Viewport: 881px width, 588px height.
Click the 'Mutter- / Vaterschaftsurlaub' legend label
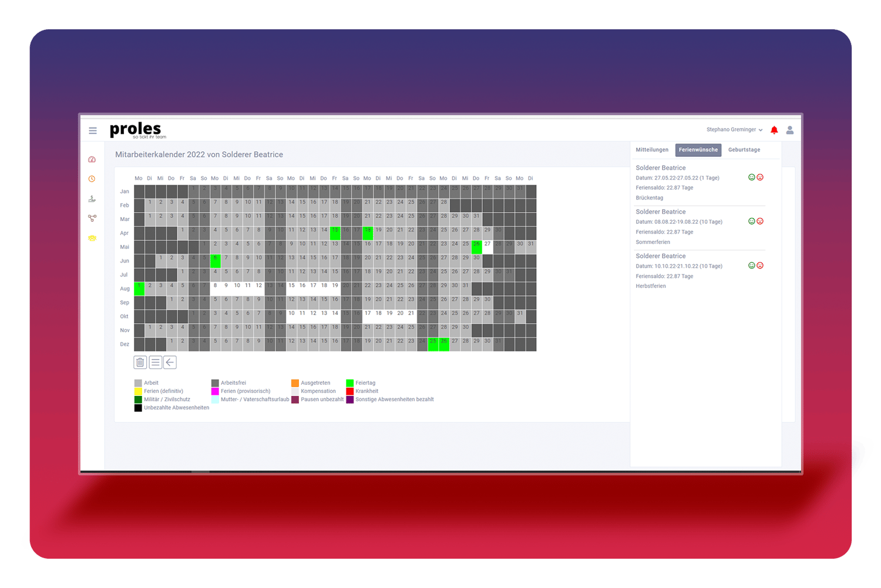255,399
